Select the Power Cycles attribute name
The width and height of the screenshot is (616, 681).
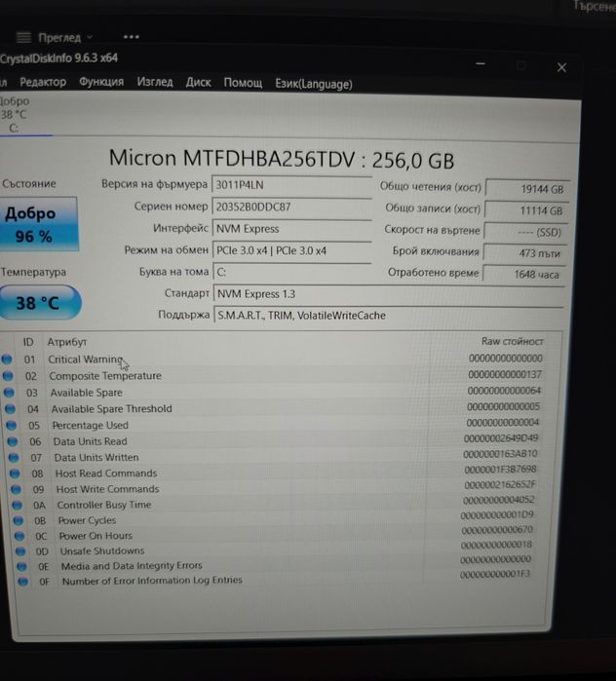click(x=88, y=520)
